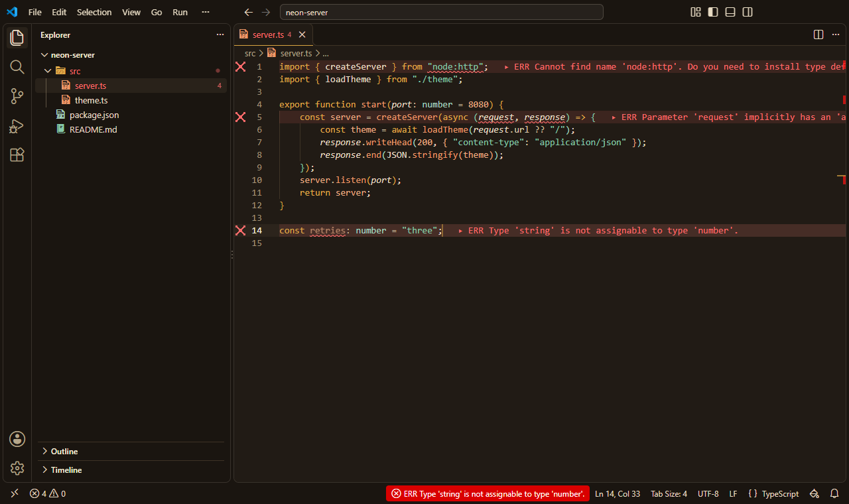Image resolution: width=849 pixels, height=504 pixels.
Task: Click the remote window indicator icon
Action: click(x=15, y=493)
